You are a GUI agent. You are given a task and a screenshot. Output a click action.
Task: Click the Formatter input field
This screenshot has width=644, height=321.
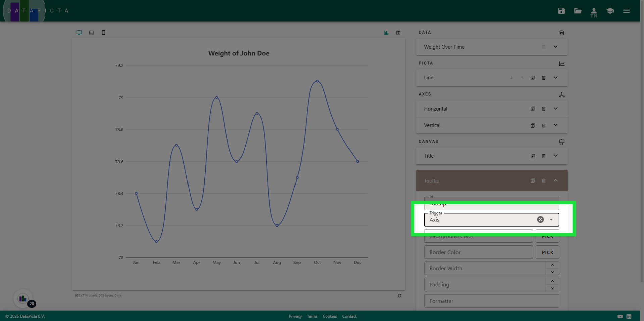pyautogui.click(x=491, y=301)
